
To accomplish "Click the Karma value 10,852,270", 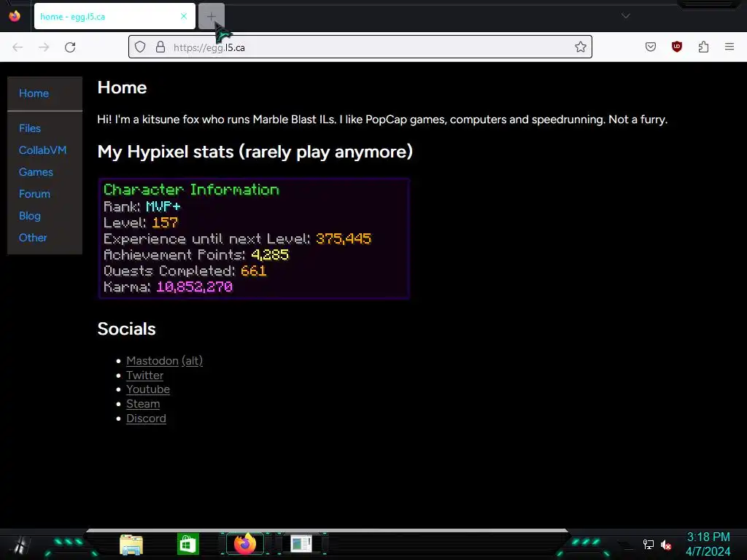I will 194,287.
